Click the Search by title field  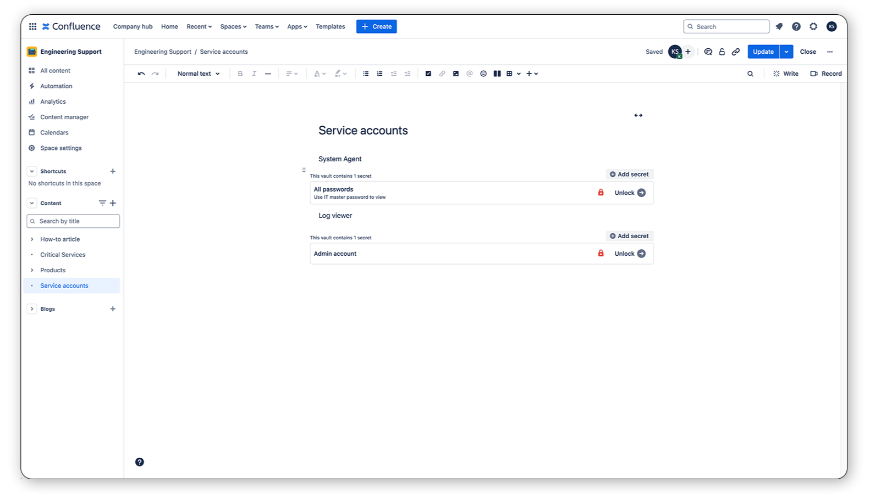[x=72, y=221]
